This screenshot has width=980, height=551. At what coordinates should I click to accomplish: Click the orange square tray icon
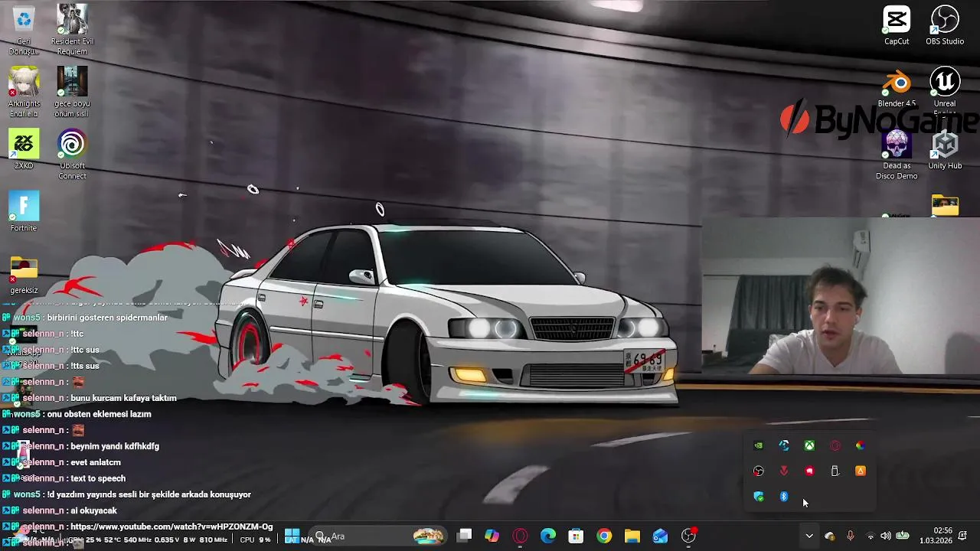(x=861, y=471)
